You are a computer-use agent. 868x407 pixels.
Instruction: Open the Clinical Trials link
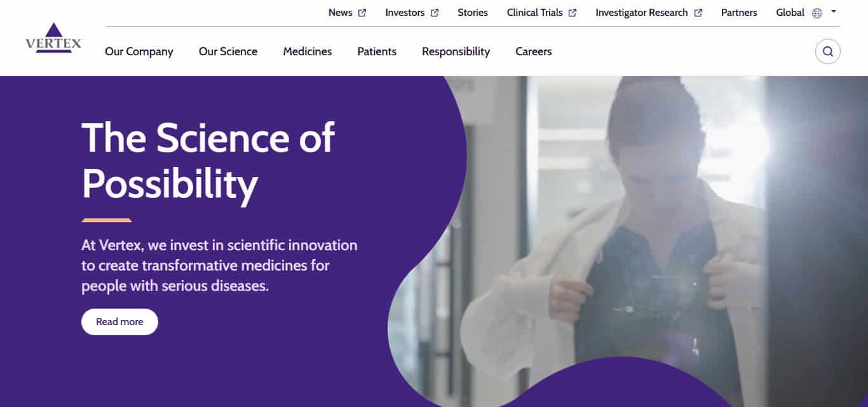click(535, 13)
